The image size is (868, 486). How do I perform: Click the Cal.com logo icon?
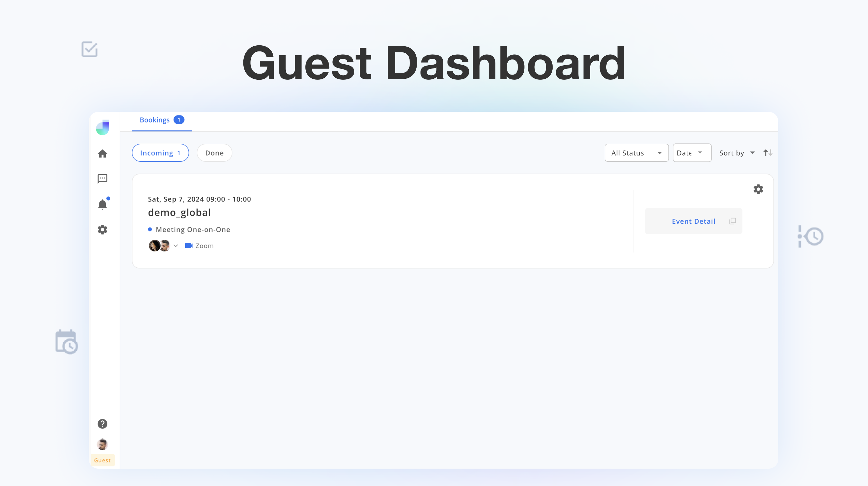103,128
